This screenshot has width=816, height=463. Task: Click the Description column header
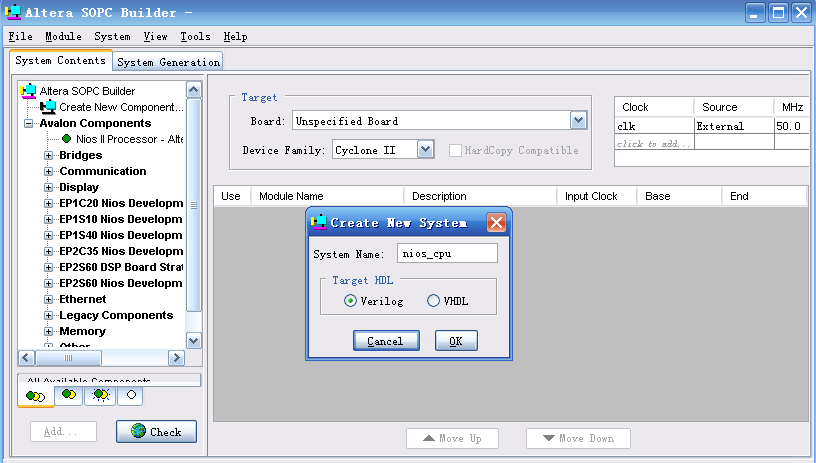point(480,196)
